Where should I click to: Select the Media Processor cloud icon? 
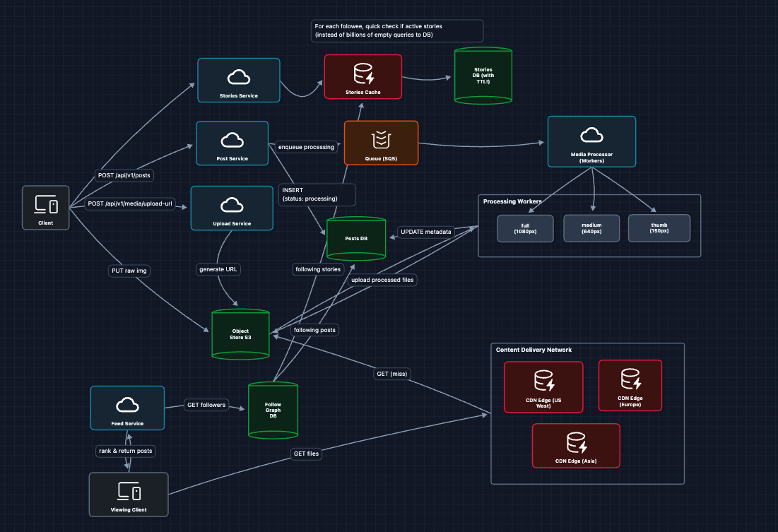click(x=591, y=135)
